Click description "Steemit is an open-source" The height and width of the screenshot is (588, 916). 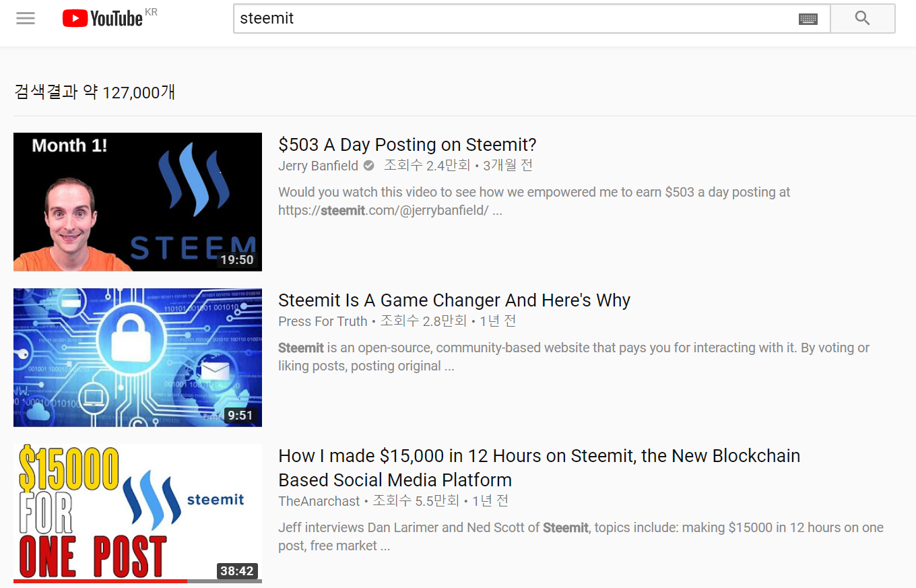(x=574, y=357)
